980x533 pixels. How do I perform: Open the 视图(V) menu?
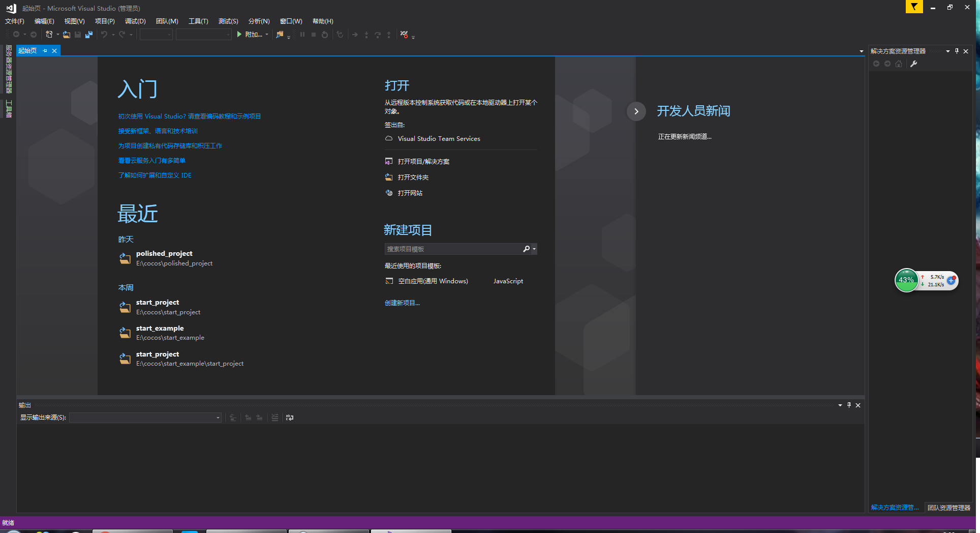pyautogui.click(x=75, y=21)
